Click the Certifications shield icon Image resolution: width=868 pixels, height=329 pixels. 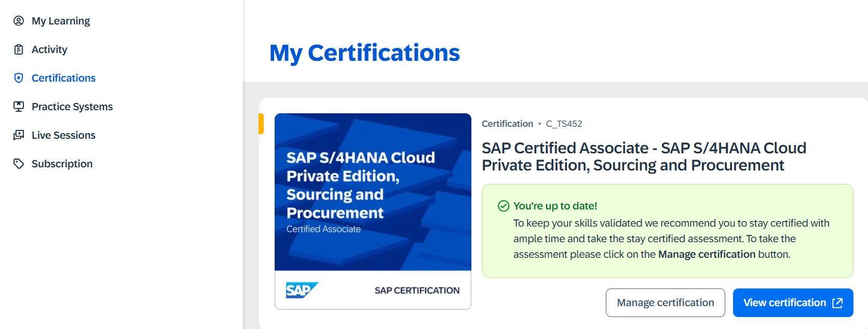pyautogui.click(x=19, y=78)
